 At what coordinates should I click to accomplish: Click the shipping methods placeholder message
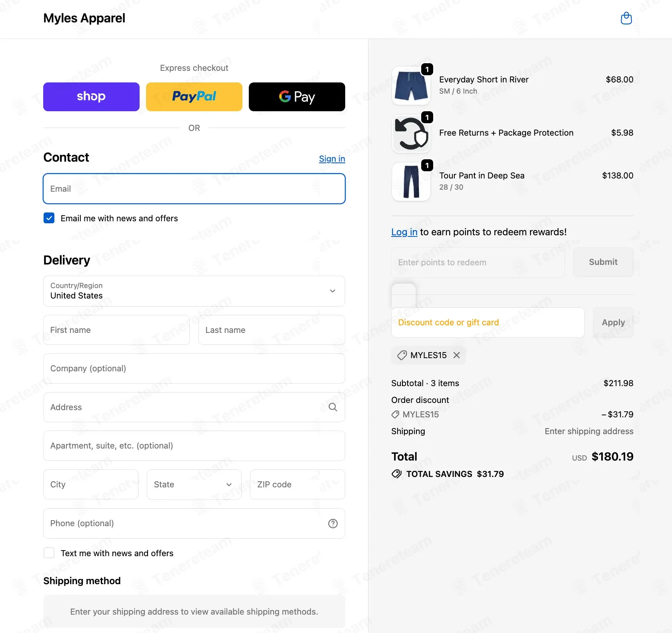pyautogui.click(x=194, y=612)
